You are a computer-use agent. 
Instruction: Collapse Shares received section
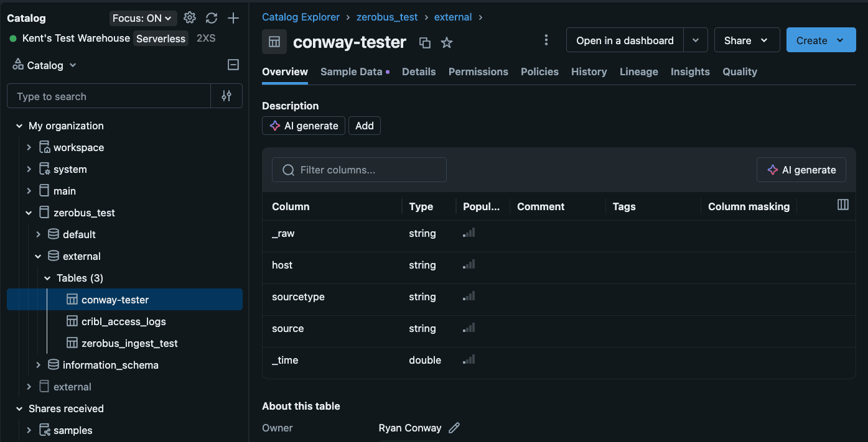click(x=19, y=408)
